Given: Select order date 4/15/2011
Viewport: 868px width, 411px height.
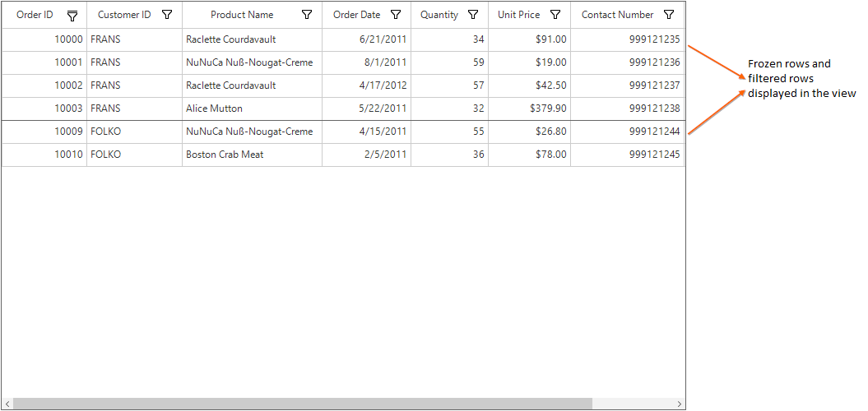Looking at the screenshot, I should point(366,132).
